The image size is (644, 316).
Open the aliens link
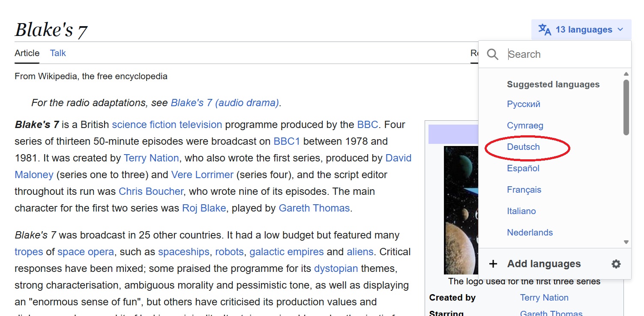(x=360, y=252)
